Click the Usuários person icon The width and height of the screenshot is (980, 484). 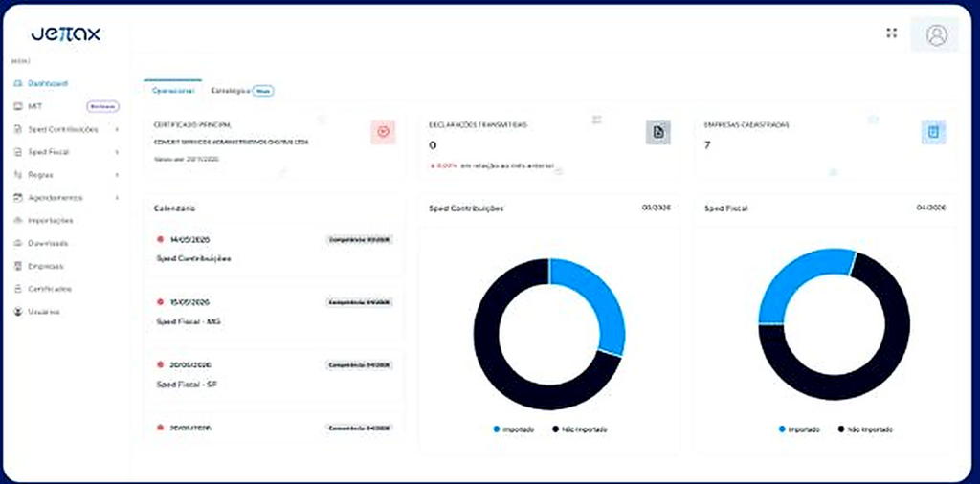point(18,312)
